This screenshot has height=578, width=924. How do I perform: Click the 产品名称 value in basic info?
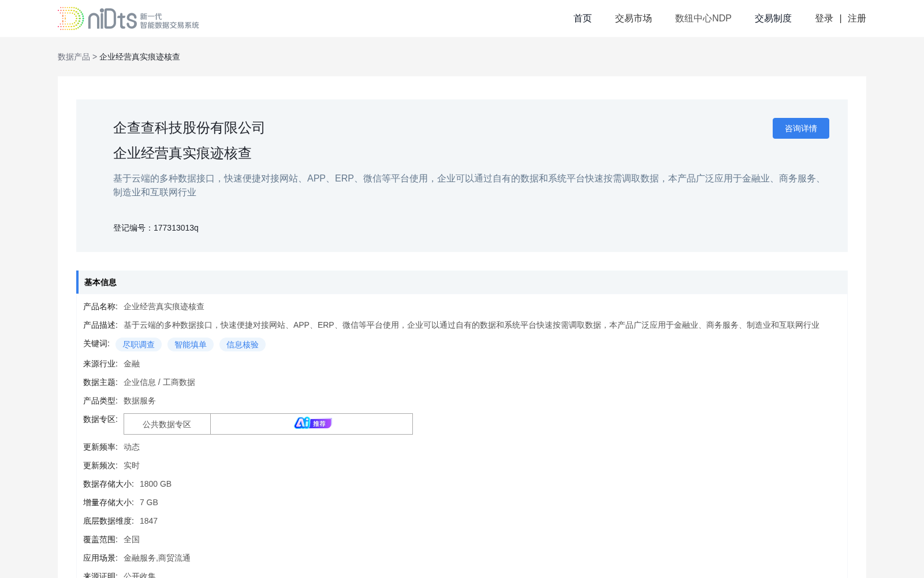click(x=164, y=306)
